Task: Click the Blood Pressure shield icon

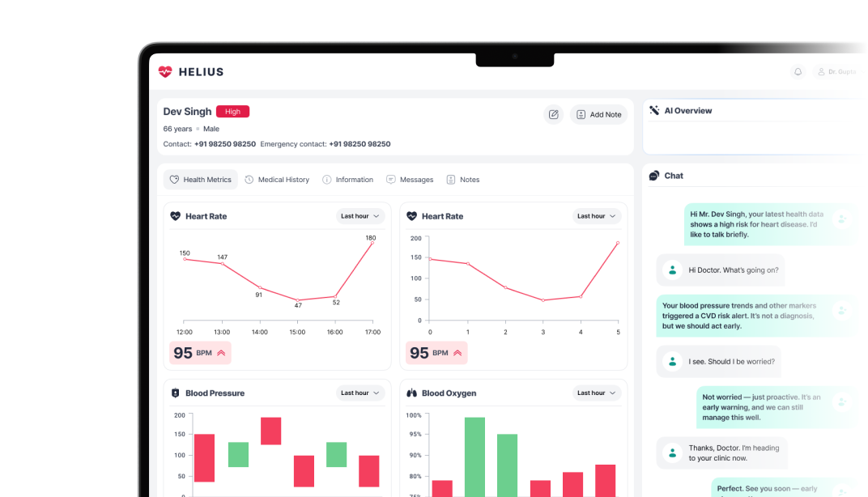Action: [175, 393]
